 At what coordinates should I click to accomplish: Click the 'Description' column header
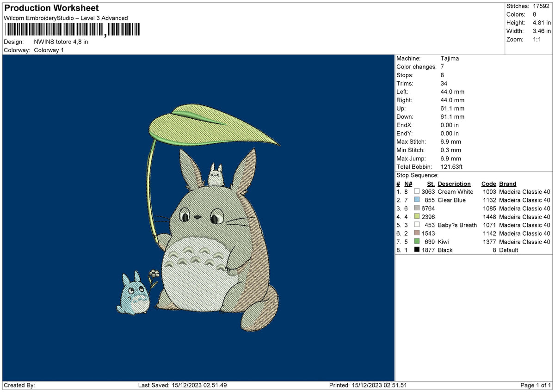pyautogui.click(x=454, y=184)
